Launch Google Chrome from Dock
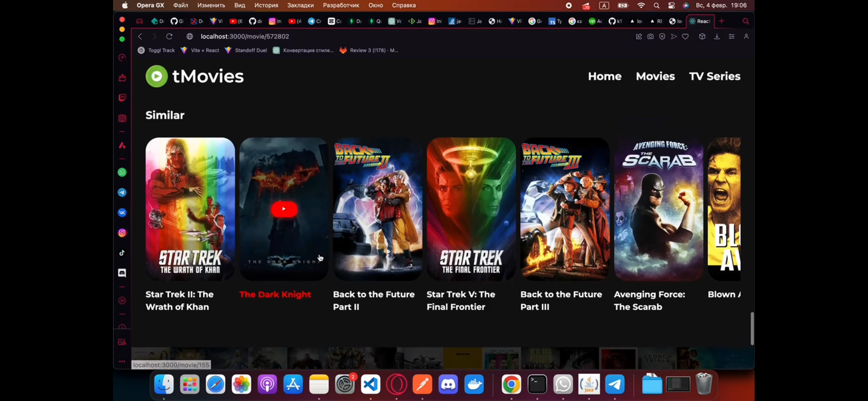This screenshot has width=868, height=401. tap(511, 384)
